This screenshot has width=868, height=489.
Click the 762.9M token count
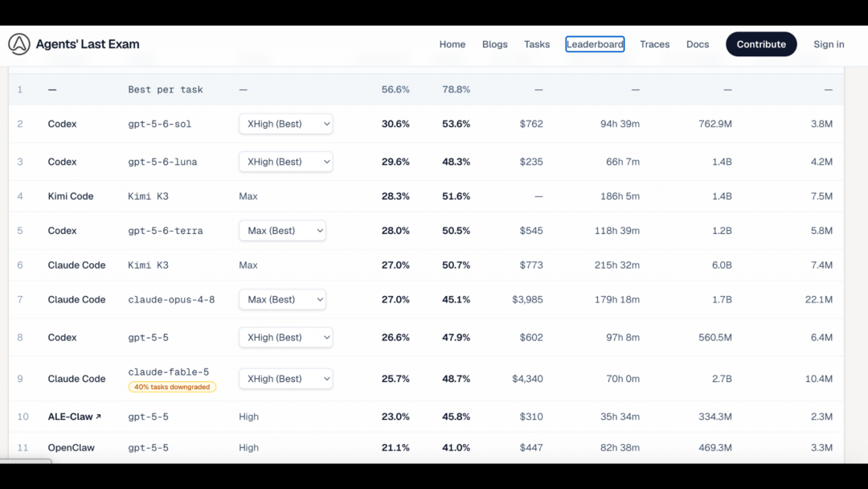(715, 124)
